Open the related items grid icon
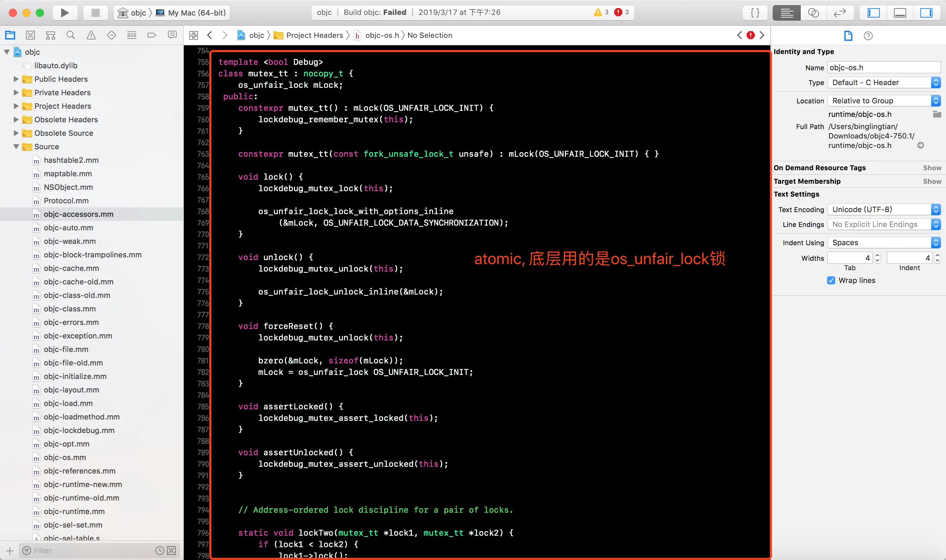Viewport: 946px width, 560px height. [x=193, y=35]
